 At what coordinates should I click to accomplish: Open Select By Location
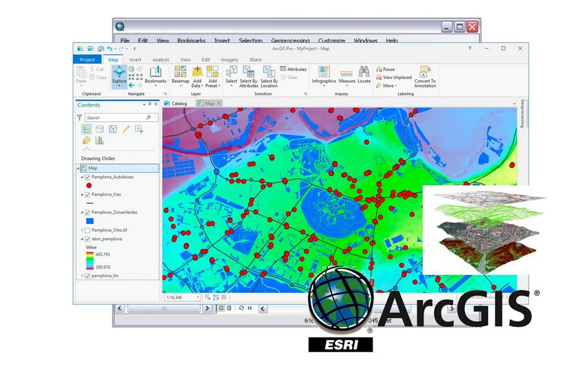coord(269,77)
